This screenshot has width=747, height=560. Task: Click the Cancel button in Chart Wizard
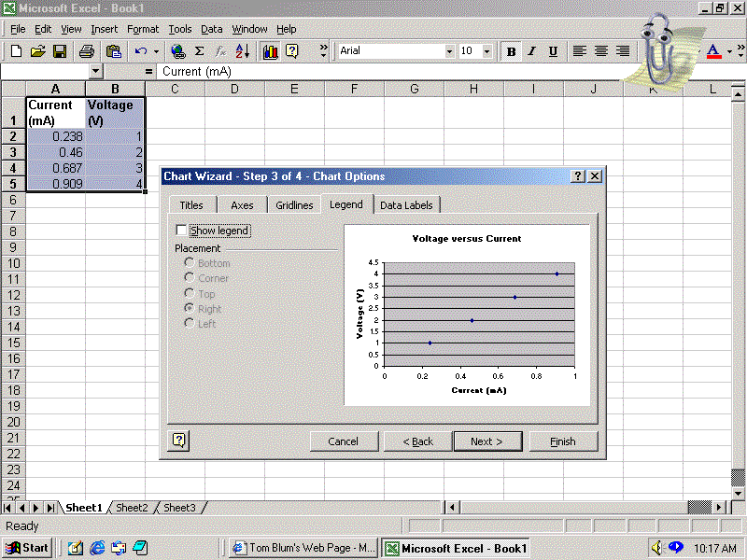[x=343, y=441]
